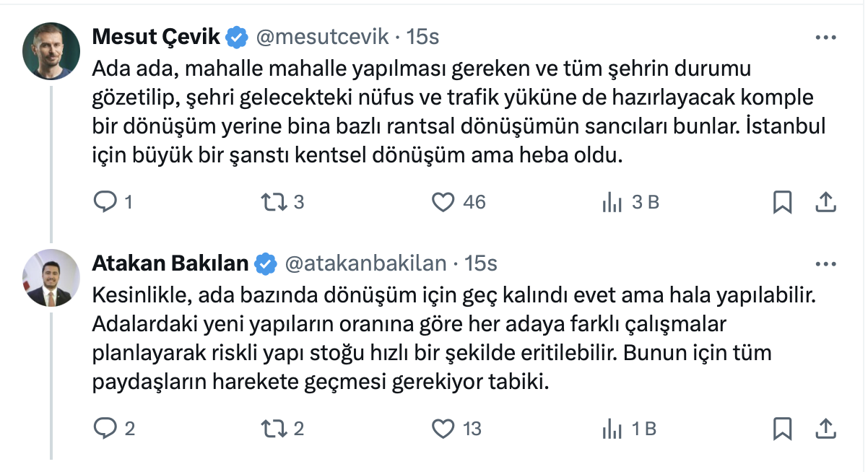Click the 15s timestamp on Atakan's tweet

pyautogui.click(x=482, y=264)
